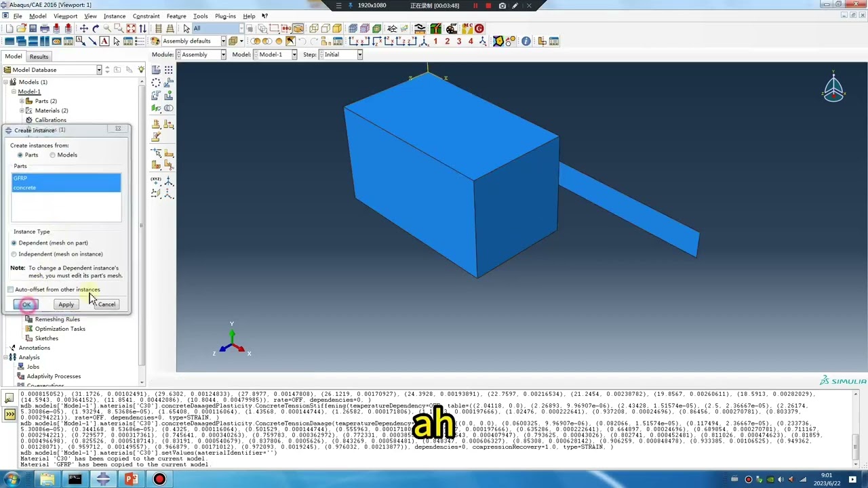
Task: Choose Independent (mesh on instance) option
Action: [14, 254]
